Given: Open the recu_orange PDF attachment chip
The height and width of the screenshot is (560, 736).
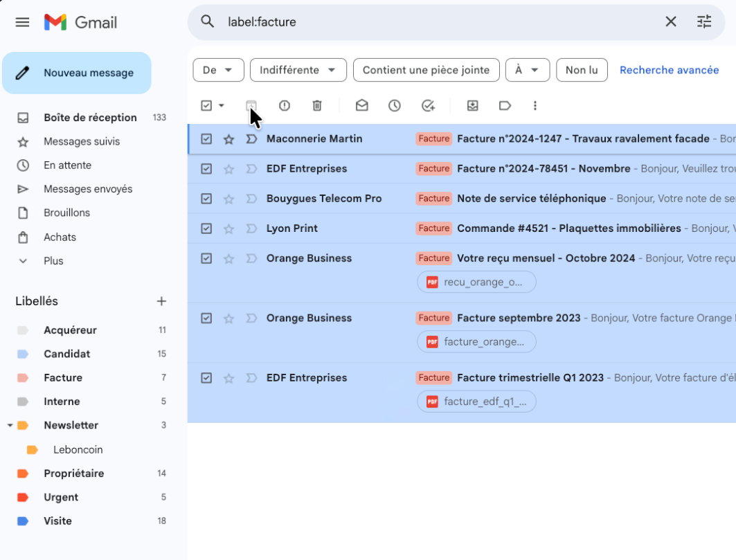Looking at the screenshot, I should point(476,282).
